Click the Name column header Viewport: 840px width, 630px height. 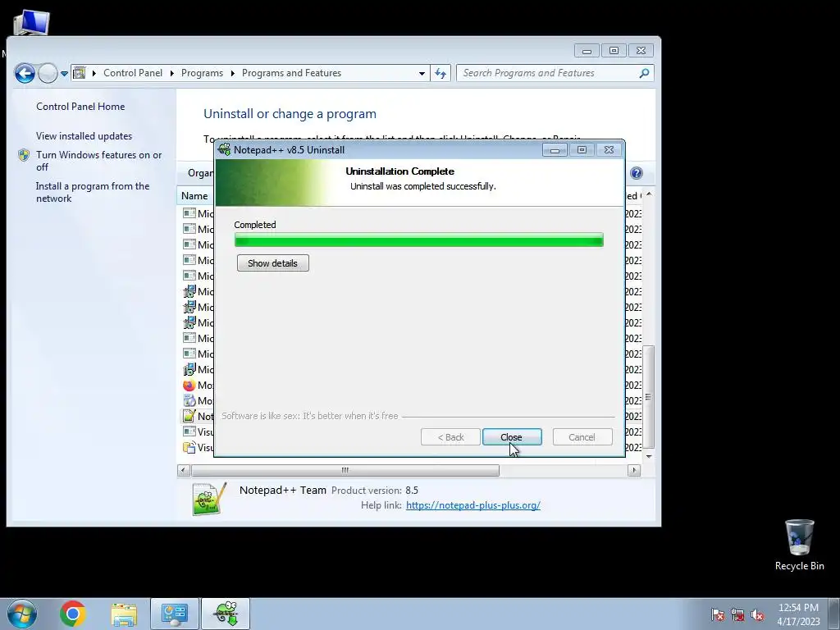194,195
